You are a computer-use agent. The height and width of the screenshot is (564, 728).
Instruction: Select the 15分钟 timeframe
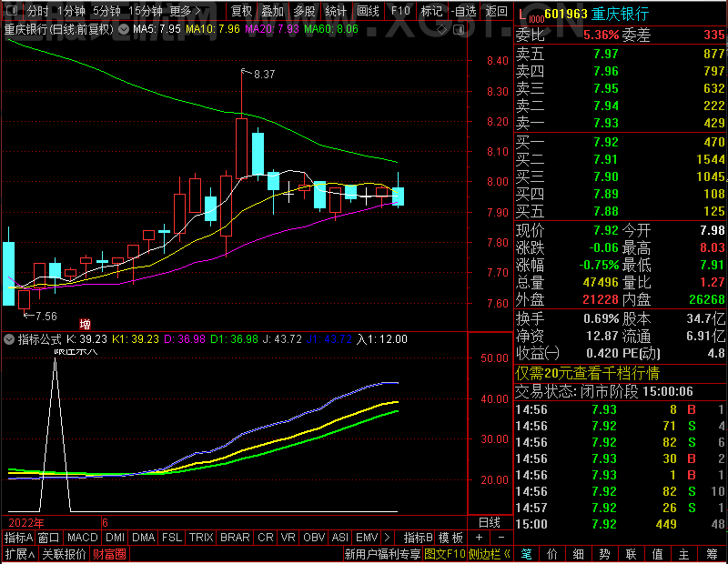point(146,11)
